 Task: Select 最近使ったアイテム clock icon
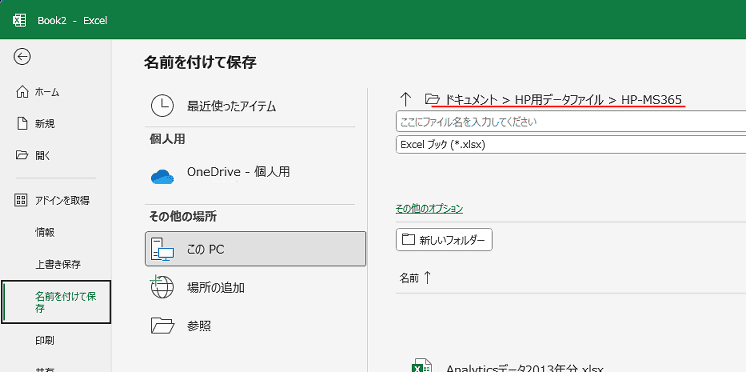pyautogui.click(x=162, y=106)
